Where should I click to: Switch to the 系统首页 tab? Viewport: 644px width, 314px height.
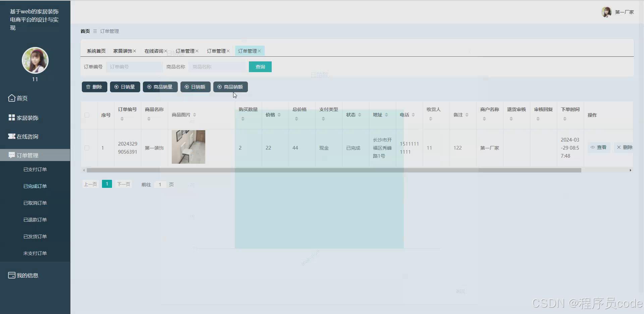pos(96,51)
